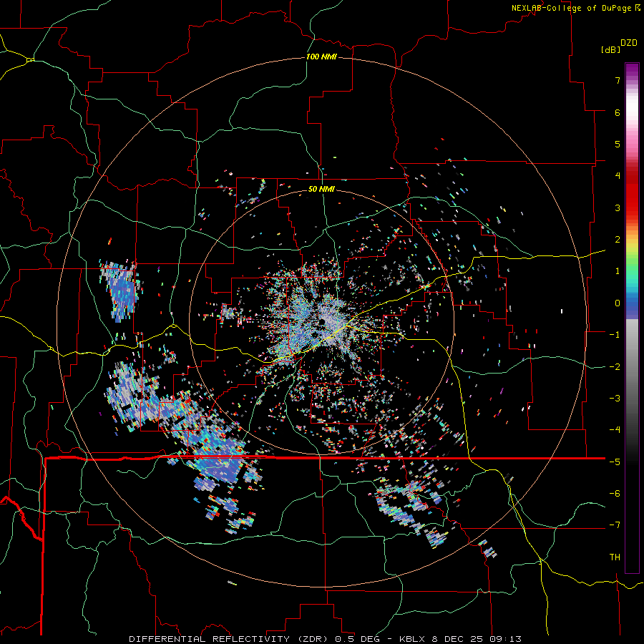Click the 3 dB tick label on the color bar

[618, 208]
